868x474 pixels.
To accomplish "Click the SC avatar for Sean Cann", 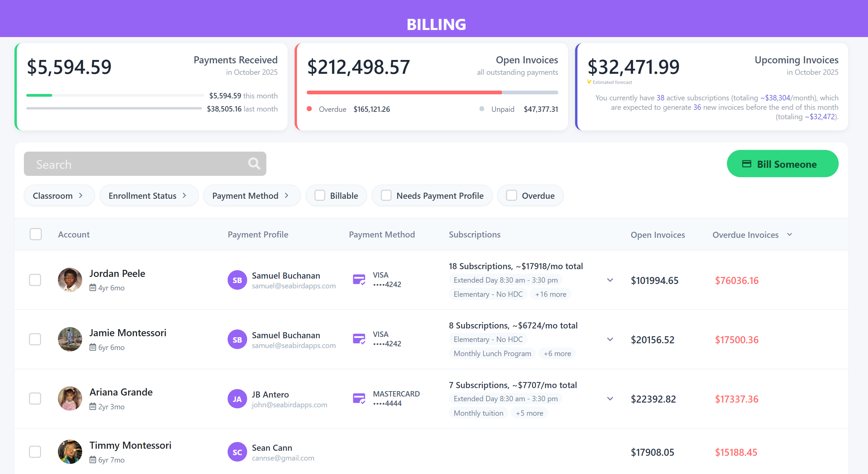I will (237, 452).
